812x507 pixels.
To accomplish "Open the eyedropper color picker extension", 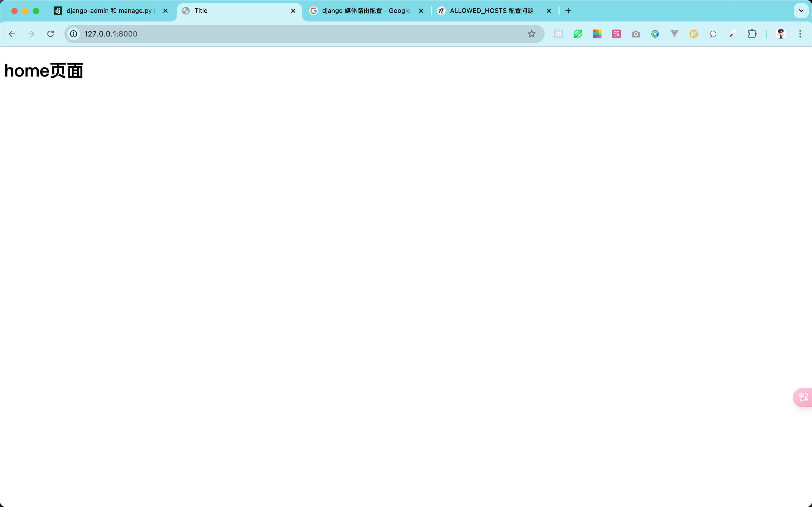I will [733, 34].
